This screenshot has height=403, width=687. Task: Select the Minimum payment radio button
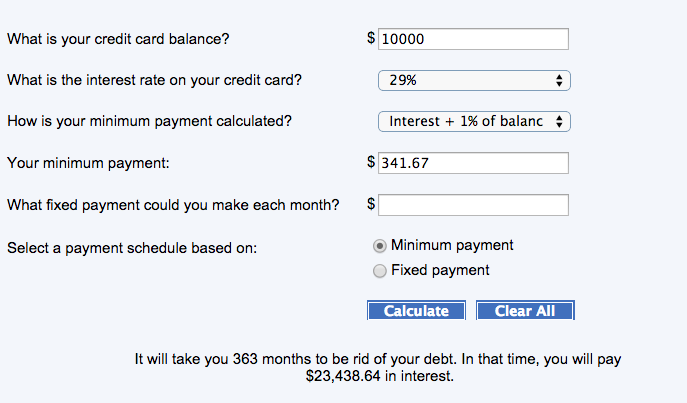coord(379,246)
